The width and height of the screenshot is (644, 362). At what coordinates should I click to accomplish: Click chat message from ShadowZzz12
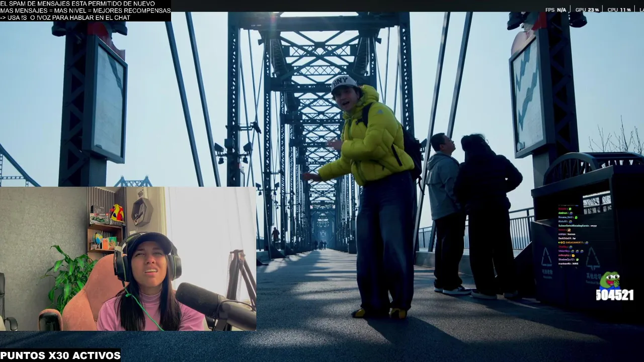tap(569, 259)
